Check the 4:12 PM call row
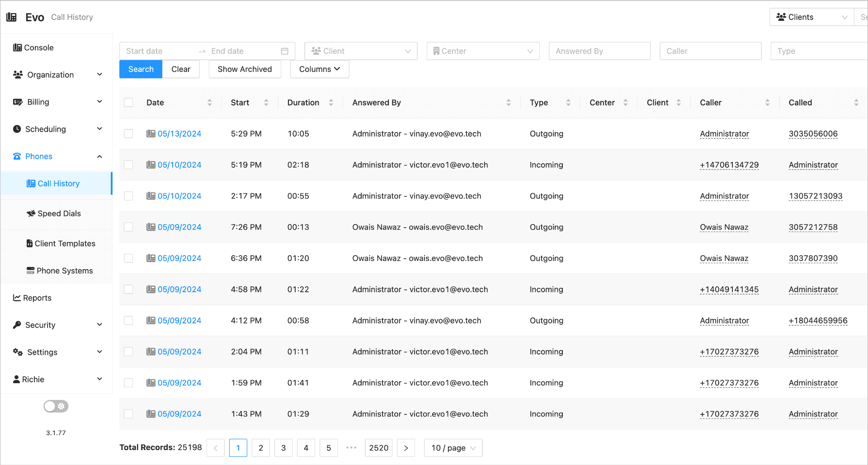Image resolution: width=868 pixels, height=465 pixels. 128,320
